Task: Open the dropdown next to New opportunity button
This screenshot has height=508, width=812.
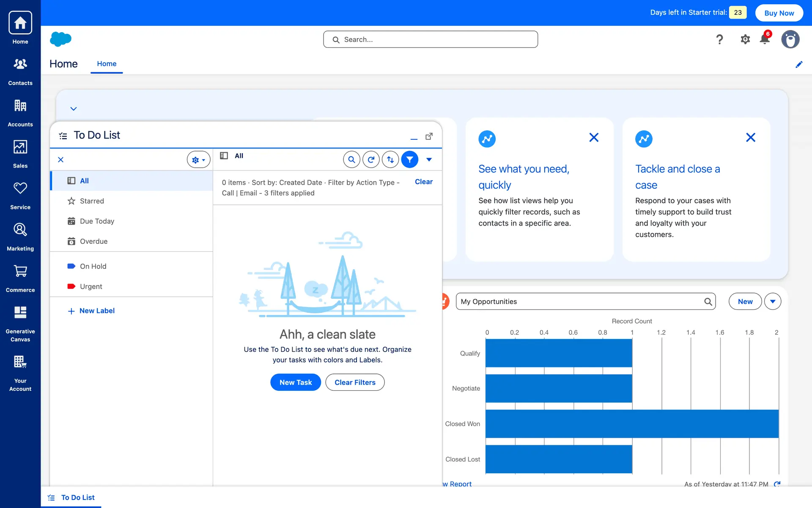Action: point(772,301)
